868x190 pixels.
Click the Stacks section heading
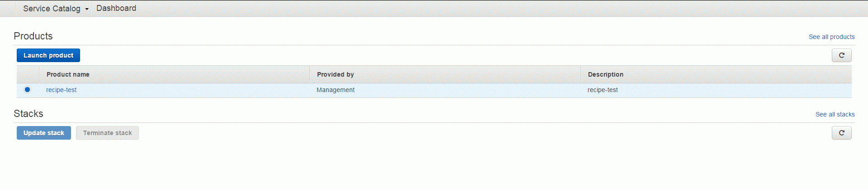pos(28,113)
